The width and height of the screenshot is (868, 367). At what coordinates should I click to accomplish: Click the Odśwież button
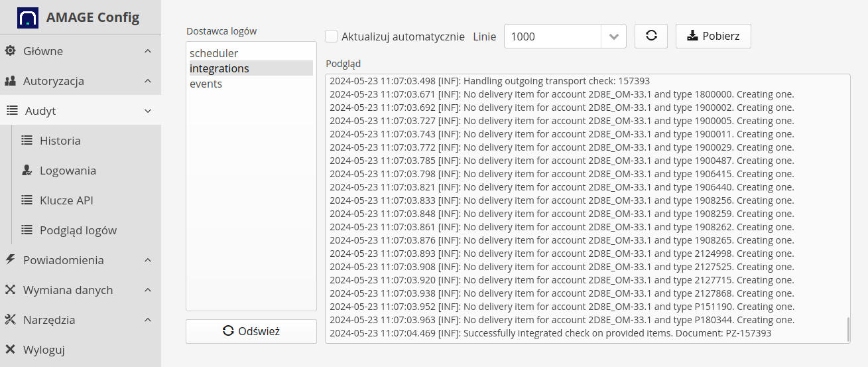[251, 331]
